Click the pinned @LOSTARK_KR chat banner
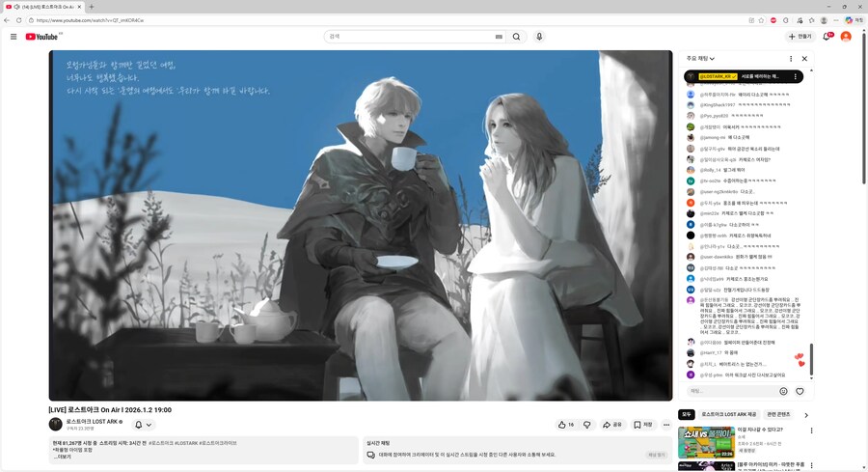Viewport: 868px width, 472px height. (744, 76)
